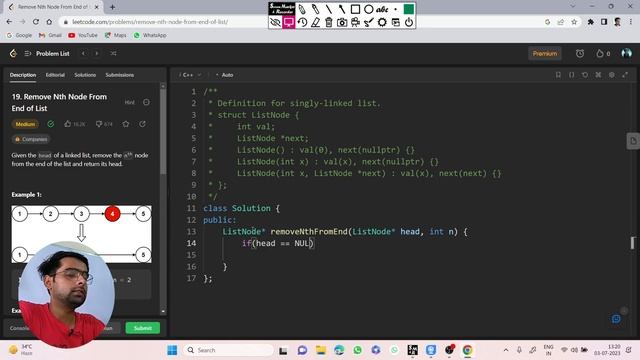The image size is (640, 360).
Task: Select the straight line tool in Screen Marker
Action: click(x=329, y=9)
